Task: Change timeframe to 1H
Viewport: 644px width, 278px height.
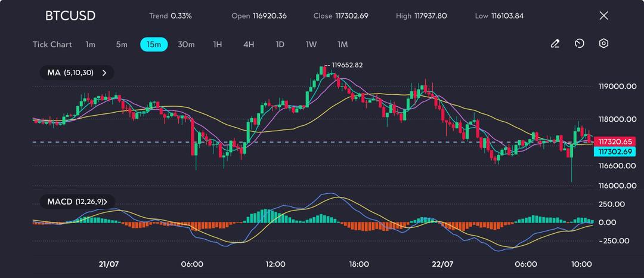Action: tap(218, 44)
